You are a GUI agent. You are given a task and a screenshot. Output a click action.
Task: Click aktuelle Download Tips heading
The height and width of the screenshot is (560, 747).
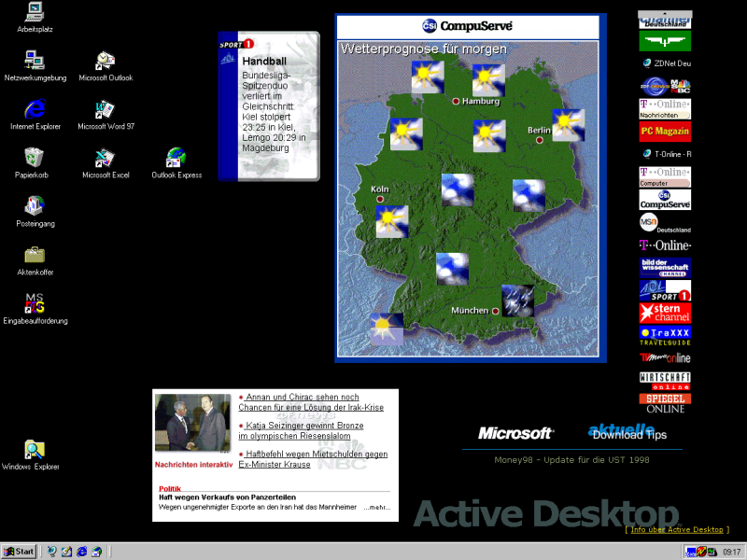(627, 432)
